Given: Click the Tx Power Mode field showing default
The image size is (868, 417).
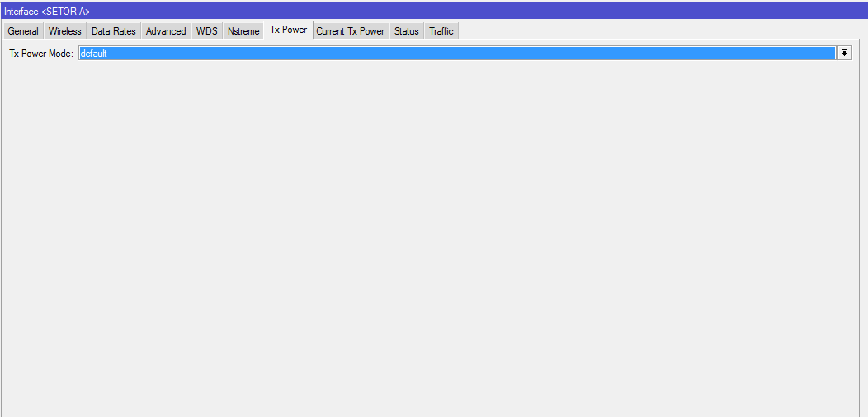Looking at the screenshot, I should tap(457, 53).
